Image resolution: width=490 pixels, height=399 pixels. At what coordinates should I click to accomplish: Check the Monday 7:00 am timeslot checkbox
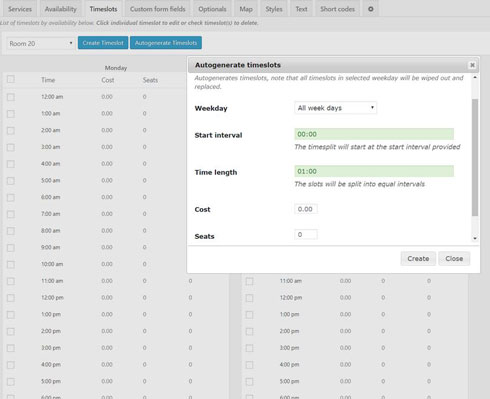pos(11,214)
